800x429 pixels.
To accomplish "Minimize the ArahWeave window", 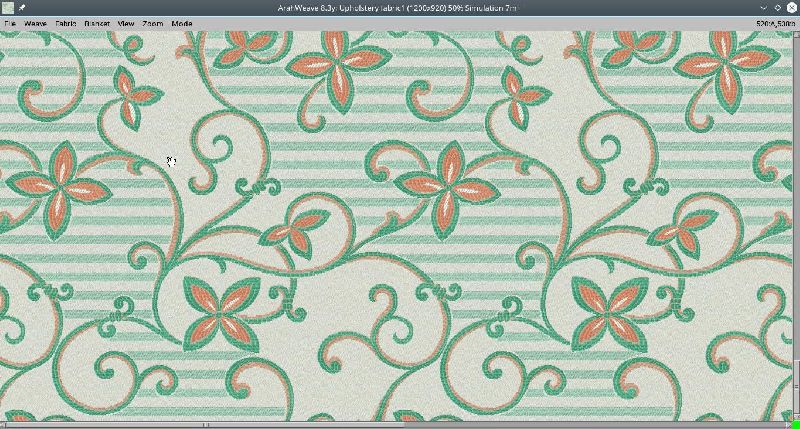I will tap(763, 8).
